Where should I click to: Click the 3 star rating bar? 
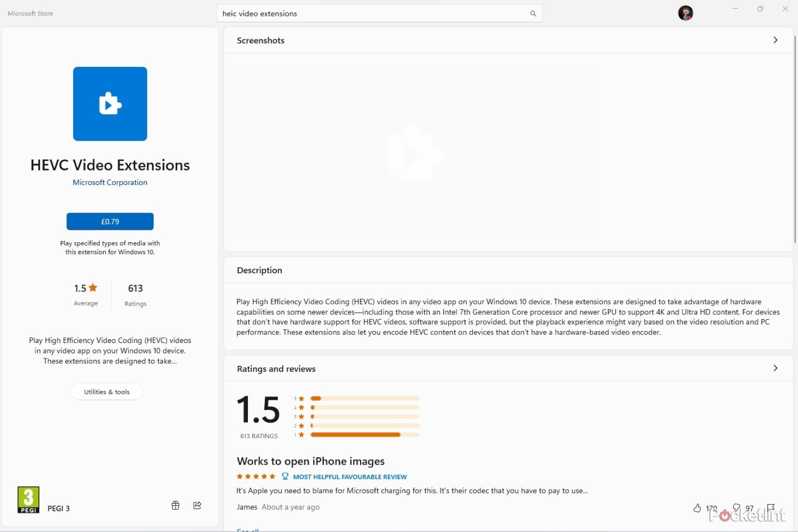point(365,416)
